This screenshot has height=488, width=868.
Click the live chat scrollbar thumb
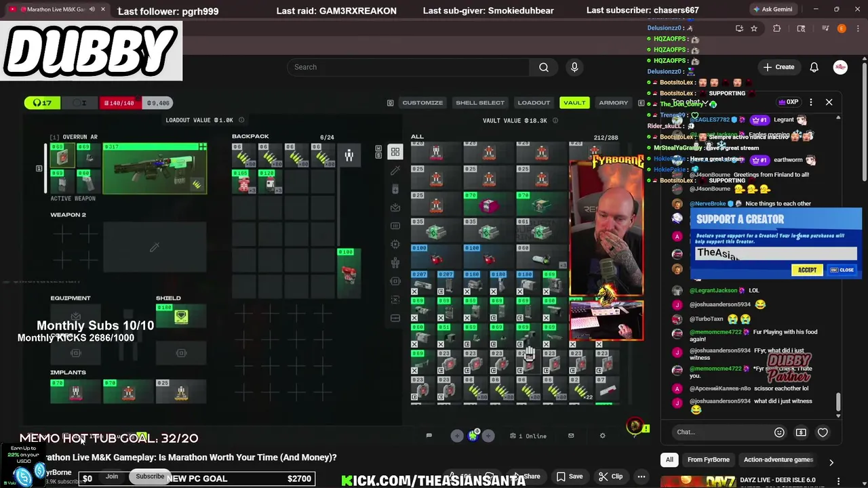838,402
